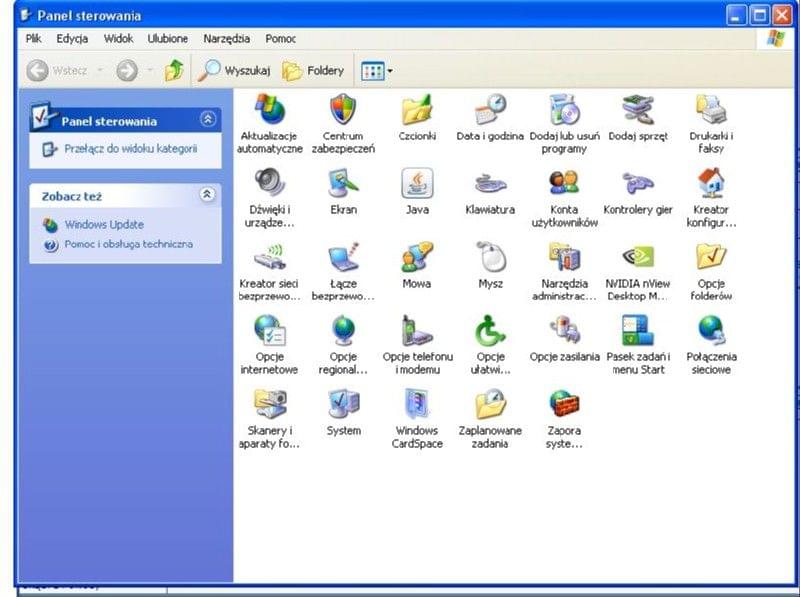The width and height of the screenshot is (800, 597).
Task: Collapse the Panel sterowania sidebar section
Action: 208,119
